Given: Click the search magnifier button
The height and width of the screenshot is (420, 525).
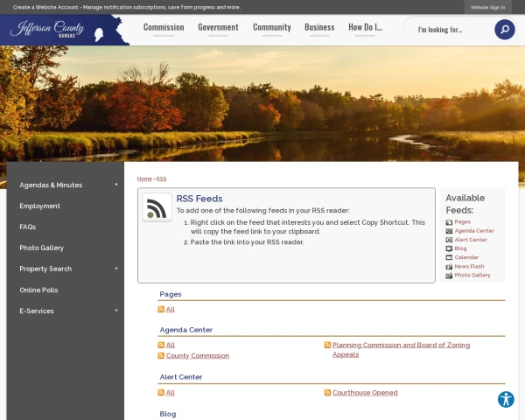Looking at the screenshot, I should (505, 30).
